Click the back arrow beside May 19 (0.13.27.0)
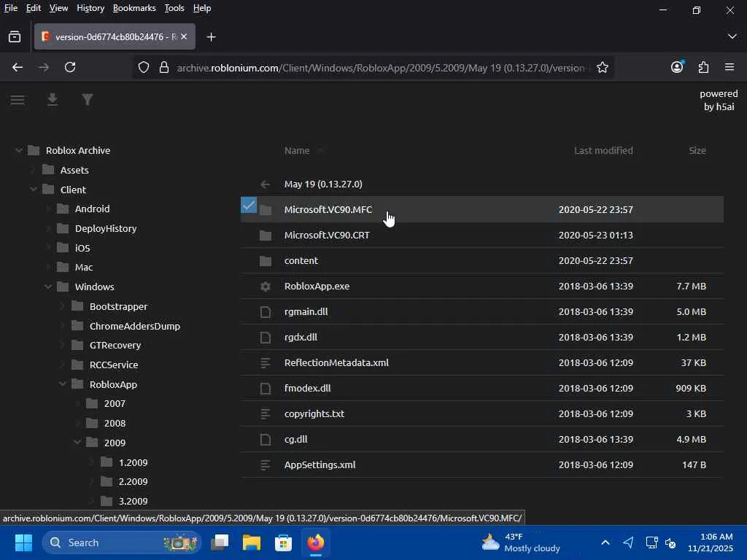Image resolution: width=747 pixels, height=560 pixels. click(x=266, y=184)
